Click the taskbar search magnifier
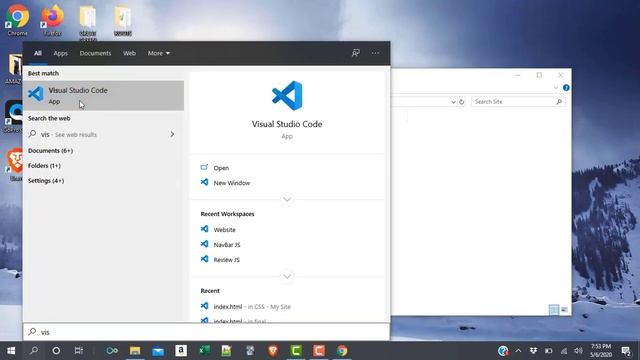Screen dimensions: 640x360 tap(34, 351)
